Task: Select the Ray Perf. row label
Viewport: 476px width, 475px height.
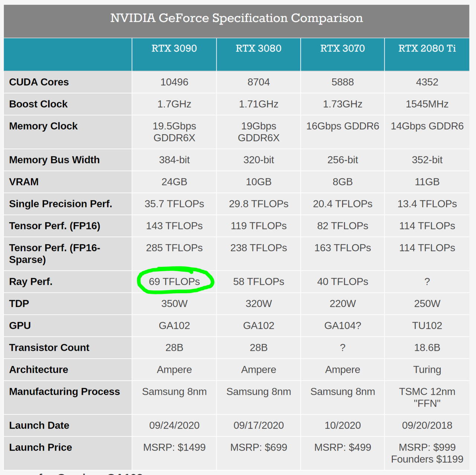Action: (x=31, y=282)
